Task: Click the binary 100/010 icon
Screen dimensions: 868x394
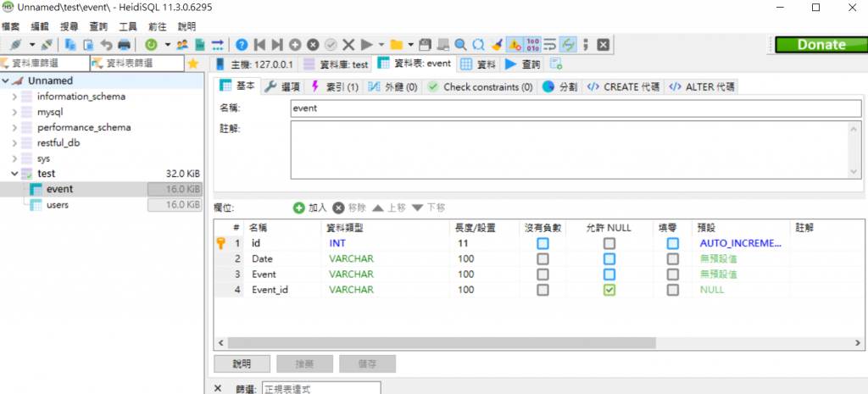Action: point(532,44)
